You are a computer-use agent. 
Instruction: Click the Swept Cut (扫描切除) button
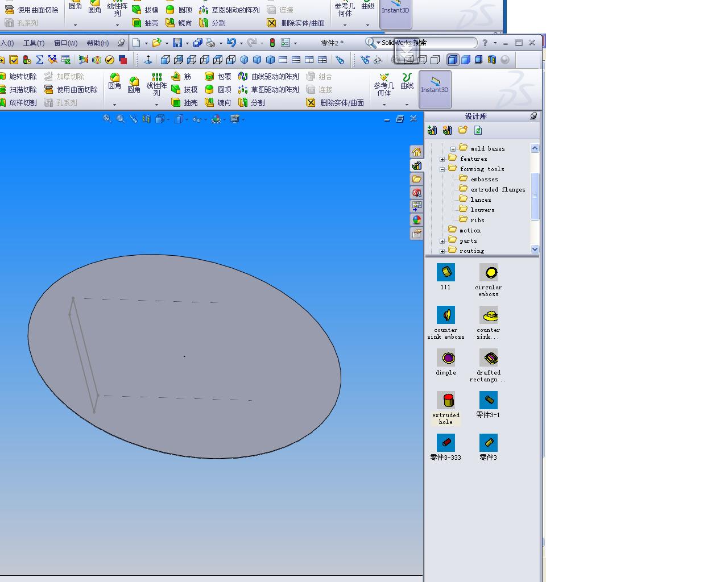tap(18, 89)
